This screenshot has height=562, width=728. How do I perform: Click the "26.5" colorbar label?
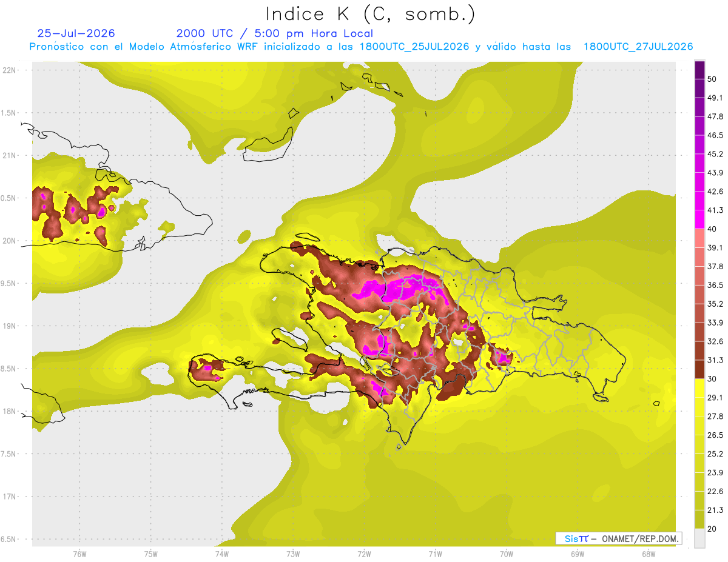(x=715, y=435)
